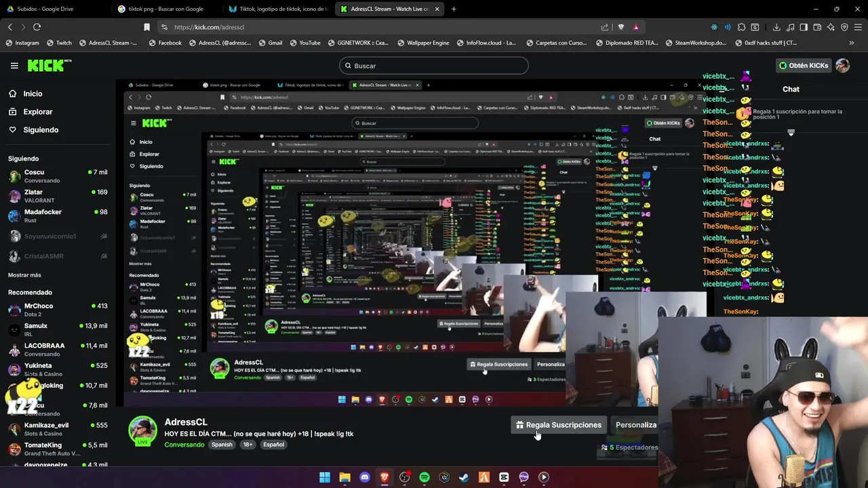Open the Windows Start menu
Viewport: 868px width, 488px height.
[x=325, y=477]
